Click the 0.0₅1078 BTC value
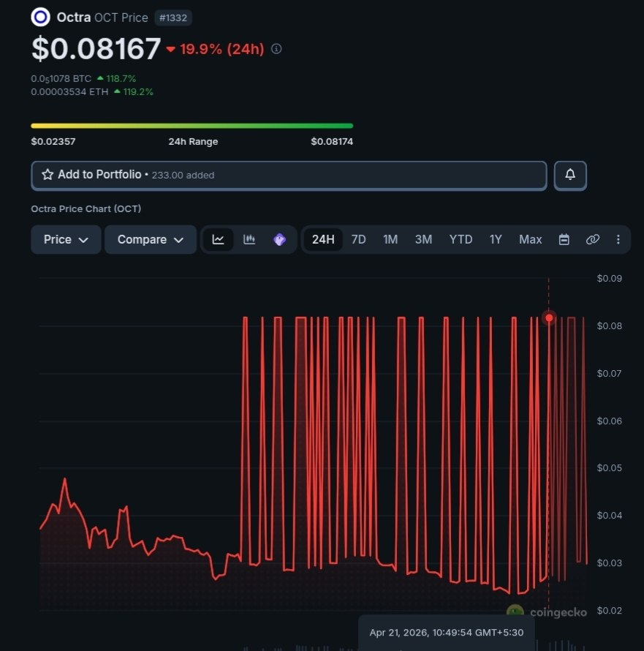Screen dimensions: 644x651 61,78
